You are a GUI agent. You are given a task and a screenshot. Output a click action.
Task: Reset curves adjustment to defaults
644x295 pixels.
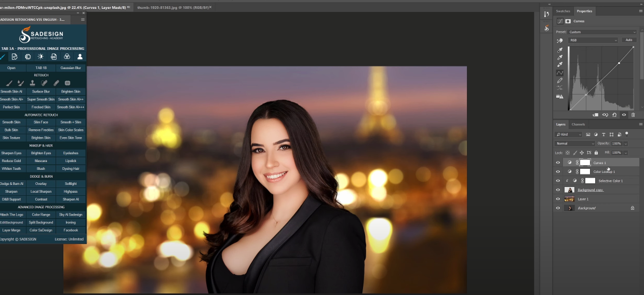[x=614, y=115]
